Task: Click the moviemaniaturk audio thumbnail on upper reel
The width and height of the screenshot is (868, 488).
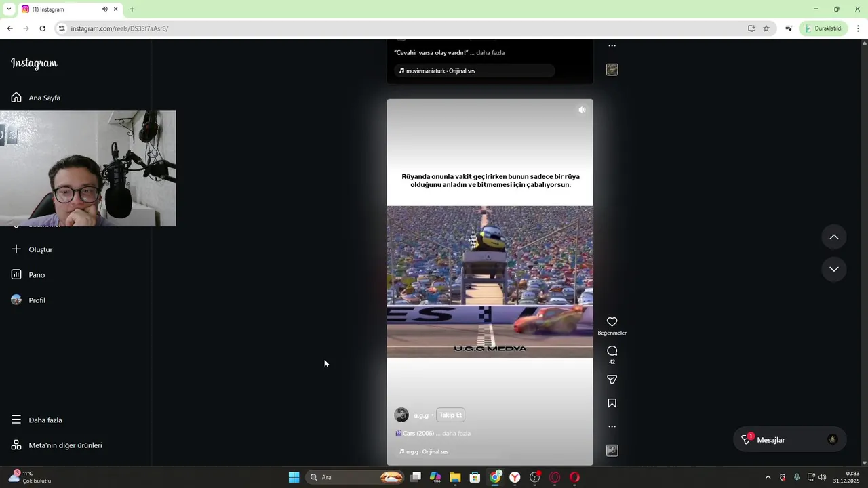Action: point(612,69)
